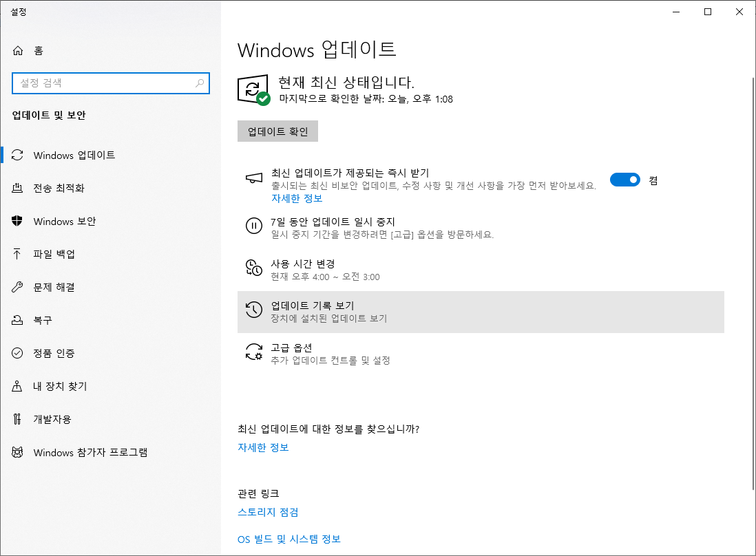Open 고급 옵션 settings

pyautogui.click(x=481, y=354)
